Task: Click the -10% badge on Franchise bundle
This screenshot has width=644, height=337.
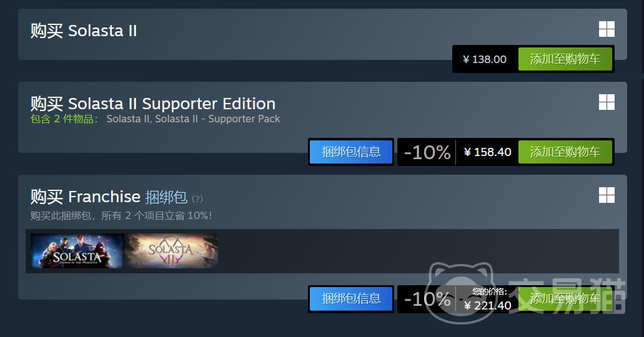Action: pos(427,299)
